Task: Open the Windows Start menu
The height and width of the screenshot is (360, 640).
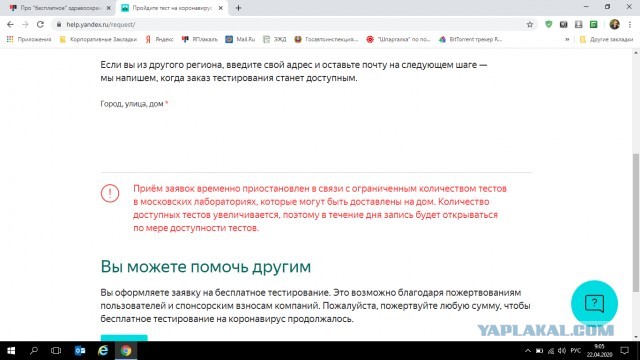Action: coord(11,351)
